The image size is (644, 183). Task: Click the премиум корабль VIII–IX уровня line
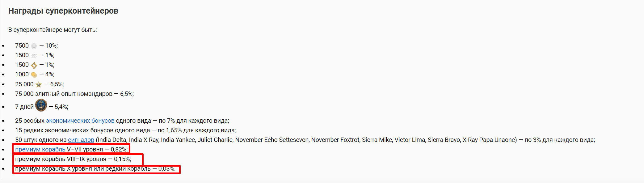coord(73,159)
